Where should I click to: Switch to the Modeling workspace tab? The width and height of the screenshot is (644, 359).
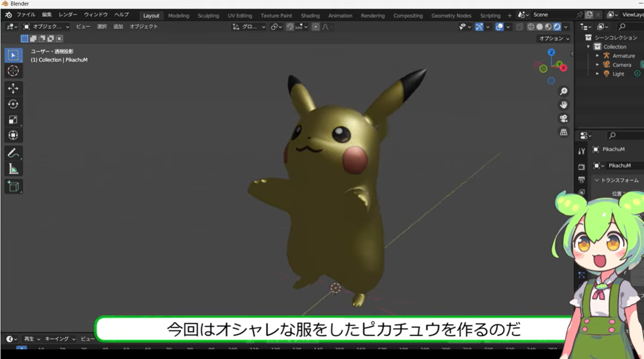179,15
